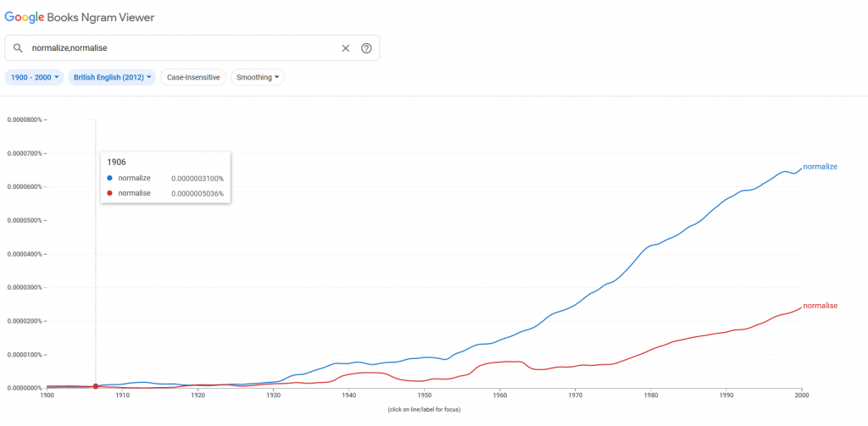
Task: Click the 2000 label on the x-axis
Action: point(801,396)
